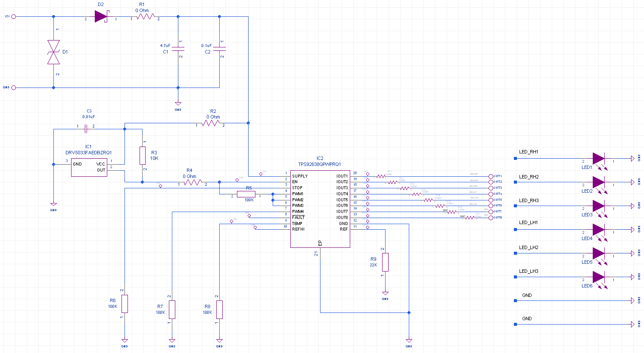Viewport: 644px width, 353px height.
Task: Select the LED_RH1 net label
Action: (529, 152)
